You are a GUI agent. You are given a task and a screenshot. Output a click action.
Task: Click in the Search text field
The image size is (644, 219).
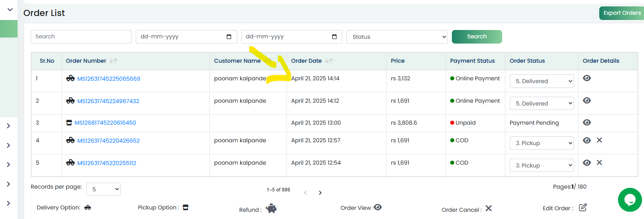tap(81, 37)
